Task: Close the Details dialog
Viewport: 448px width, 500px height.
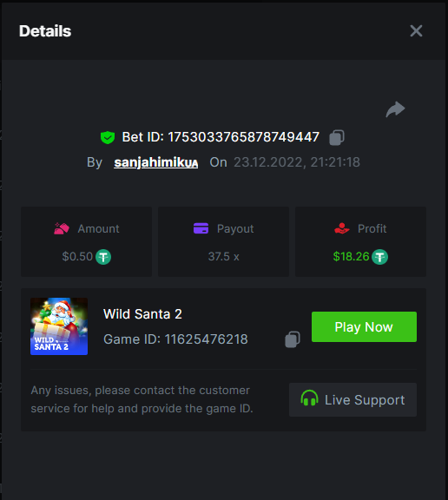Action: click(416, 31)
